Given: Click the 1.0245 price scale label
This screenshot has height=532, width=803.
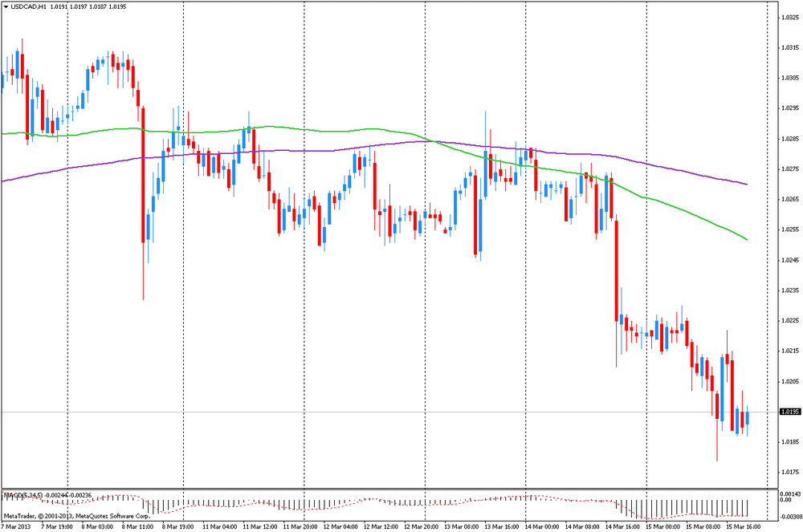Looking at the screenshot, I should pyautogui.click(x=790, y=260).
